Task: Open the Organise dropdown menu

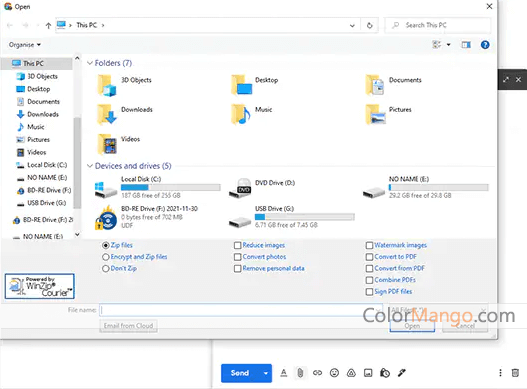Action: point(25,45)
